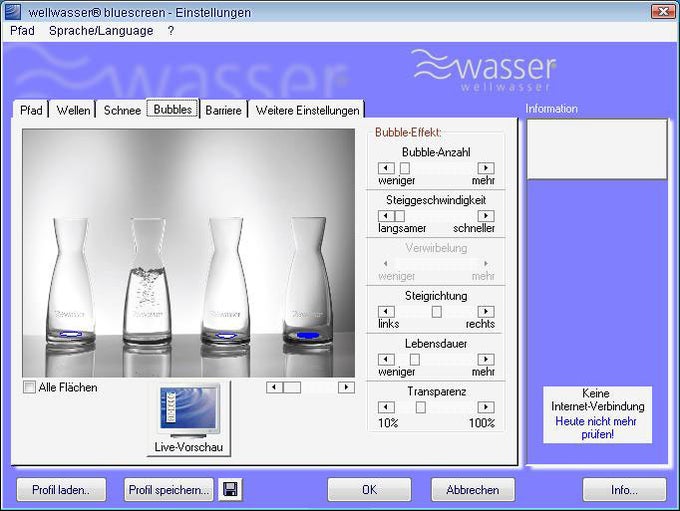Viewport: 680px width, 511px height.
Task: Click the Lebensdauer slider thumb
Action: point(415,359)
